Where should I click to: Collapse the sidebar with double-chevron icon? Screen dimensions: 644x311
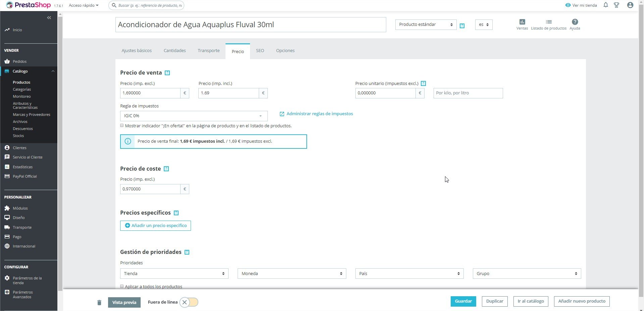coord(49,17)
